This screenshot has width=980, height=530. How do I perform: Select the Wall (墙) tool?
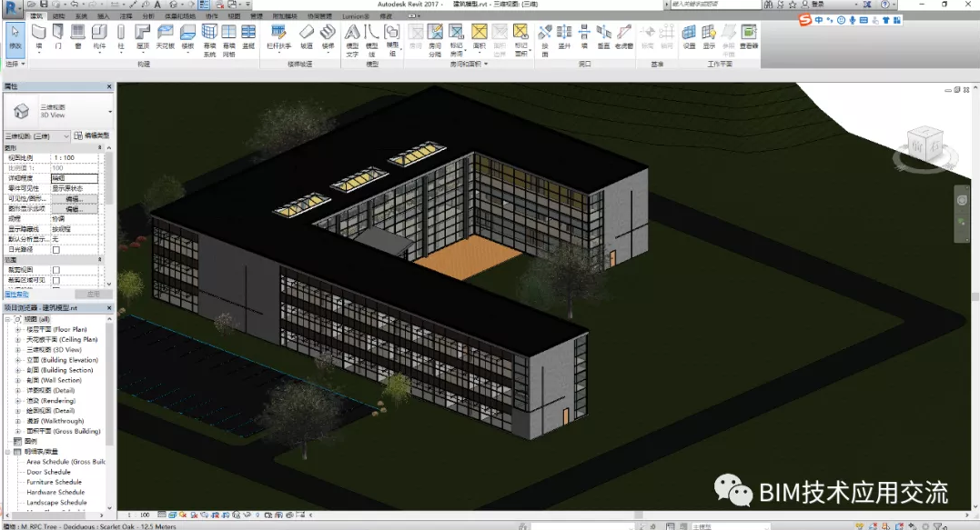click(x=39, y=37)
